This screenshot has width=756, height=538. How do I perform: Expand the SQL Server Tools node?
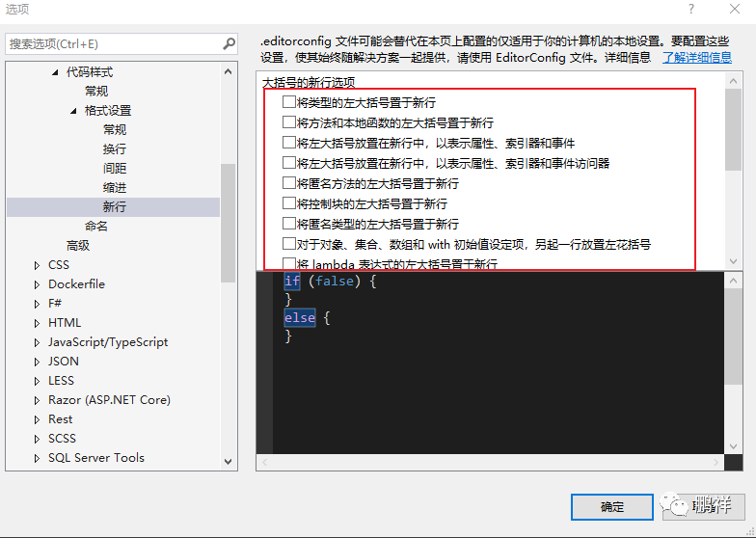(37, 458)
